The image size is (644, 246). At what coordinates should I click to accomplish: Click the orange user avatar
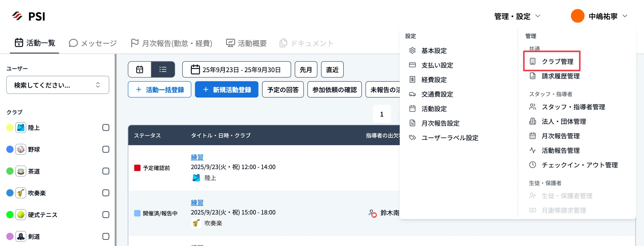pyautogui.click(x=577, y=16)
